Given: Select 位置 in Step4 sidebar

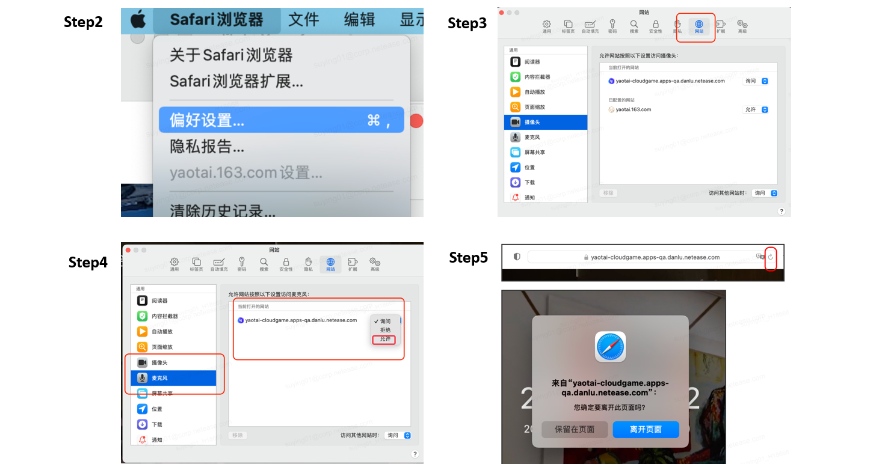Looking at the screenshot, I should (173, 409).
